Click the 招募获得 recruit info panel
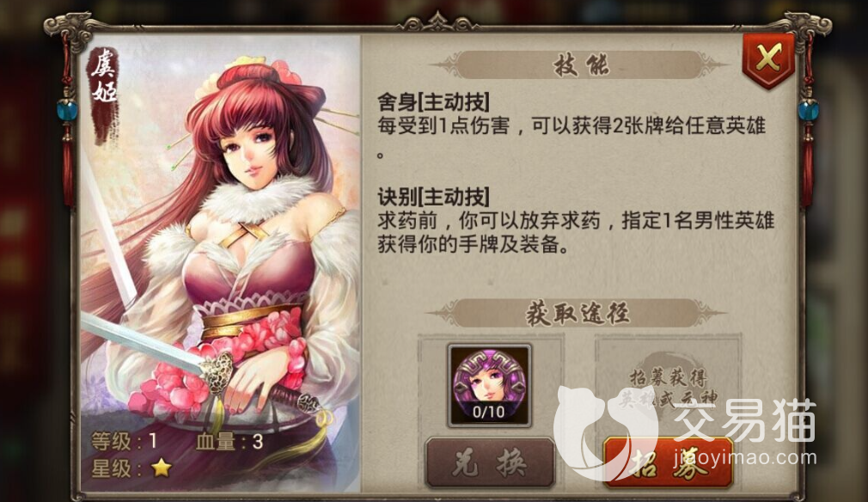The height and width of the screenshot is (502, 868). tap(668, 385)
